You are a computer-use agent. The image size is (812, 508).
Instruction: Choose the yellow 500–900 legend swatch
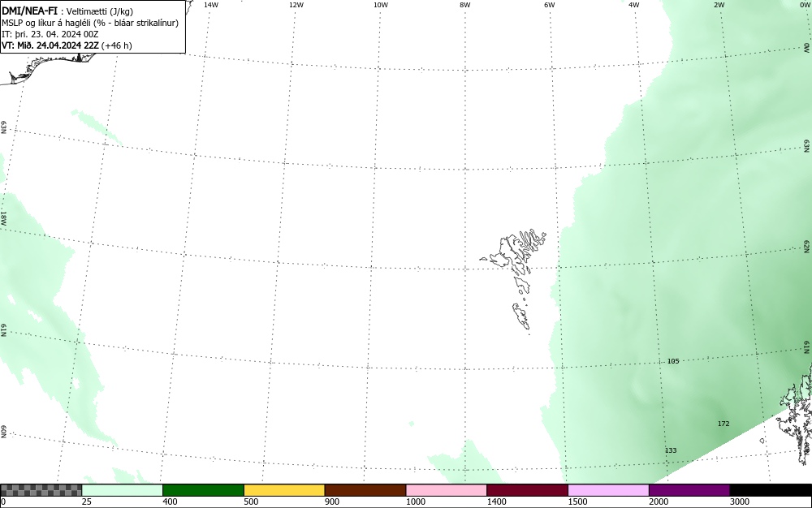(x=284, y=490)
